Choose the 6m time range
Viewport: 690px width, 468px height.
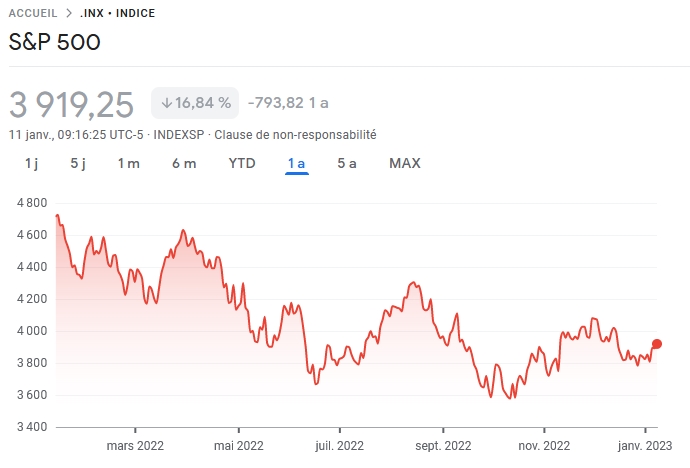click(x=184, y=163)
